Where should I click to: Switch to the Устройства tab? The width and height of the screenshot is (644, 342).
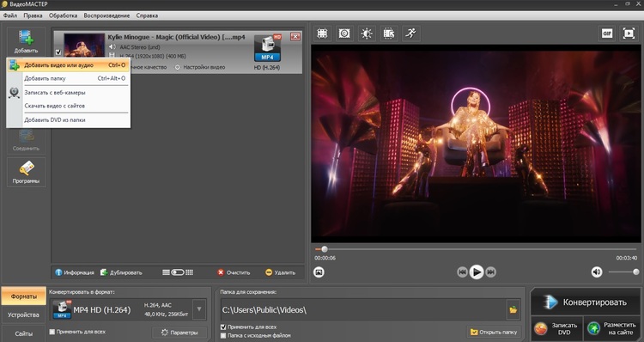[x=23, y=315]
